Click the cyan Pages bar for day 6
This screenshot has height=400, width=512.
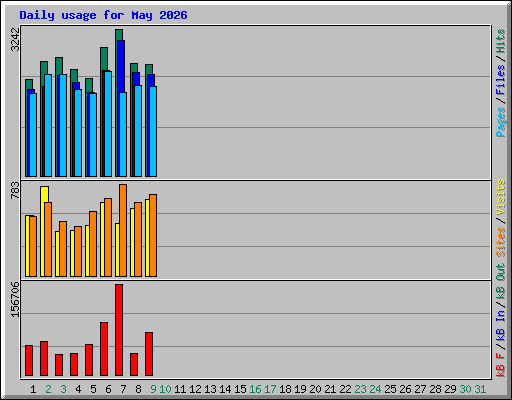tap(108, 124)
